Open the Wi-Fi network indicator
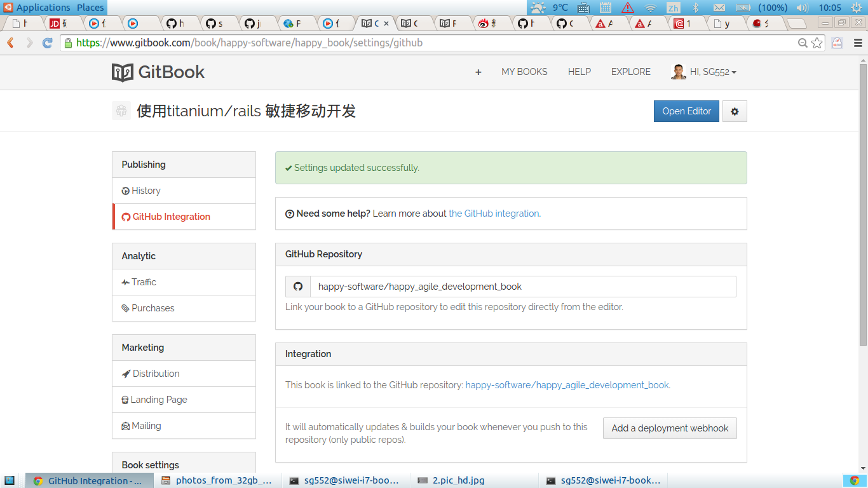This screenshot has width=868, height=488. (650, 8)
